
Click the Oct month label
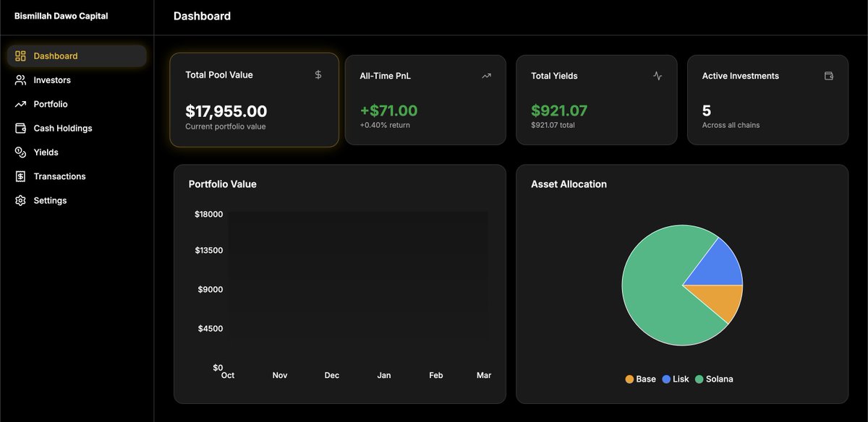(228, 376)
